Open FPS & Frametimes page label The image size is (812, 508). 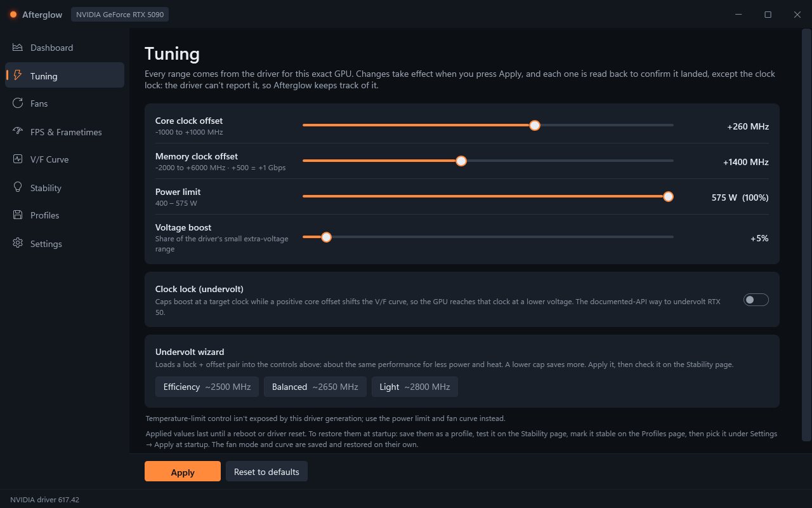click(66, 132)
